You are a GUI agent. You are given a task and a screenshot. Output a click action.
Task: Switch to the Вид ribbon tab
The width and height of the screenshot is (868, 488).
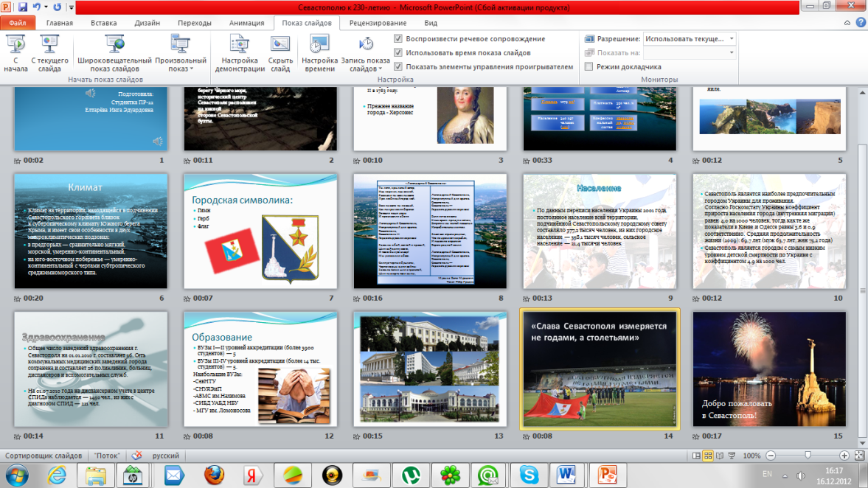pyautogui.click(x=431, y=23)
